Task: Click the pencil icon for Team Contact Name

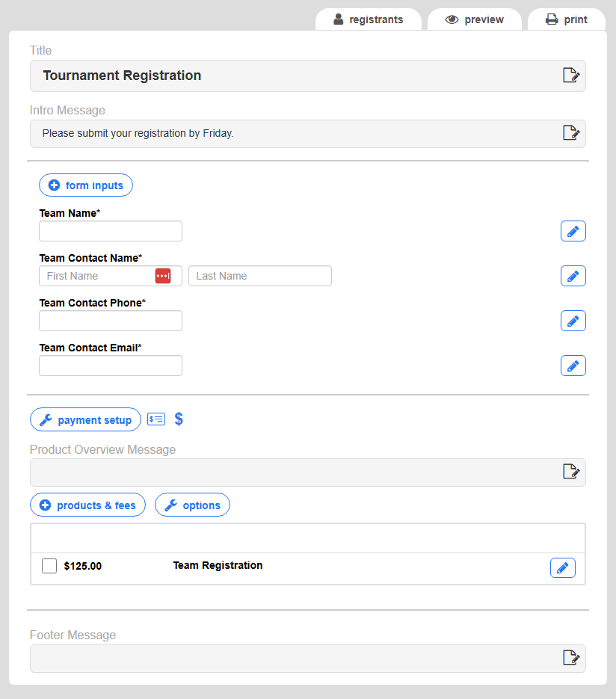Action: pos(573,276)
